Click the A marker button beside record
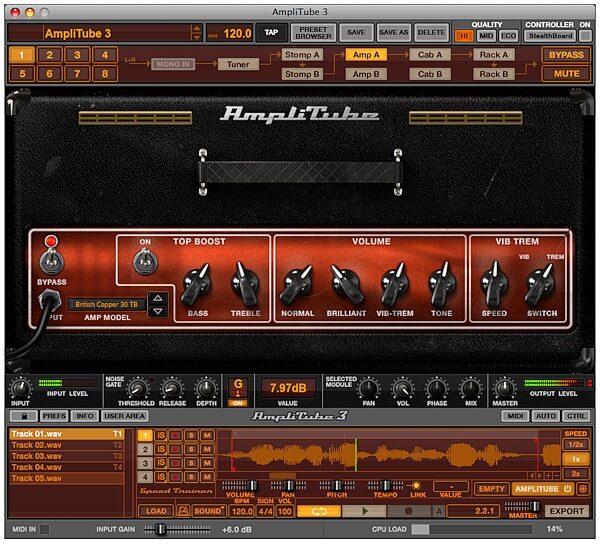 pos(439,511)
